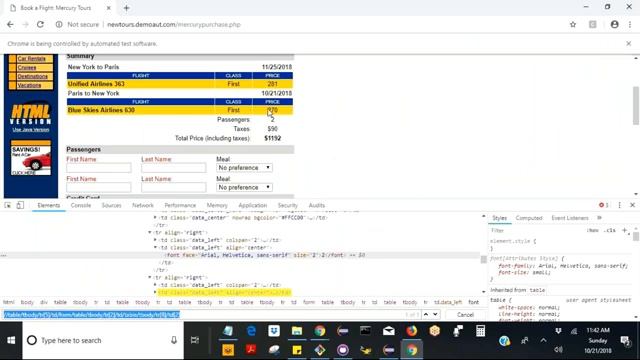Open Sticky Notes from the taskbar

297,350
